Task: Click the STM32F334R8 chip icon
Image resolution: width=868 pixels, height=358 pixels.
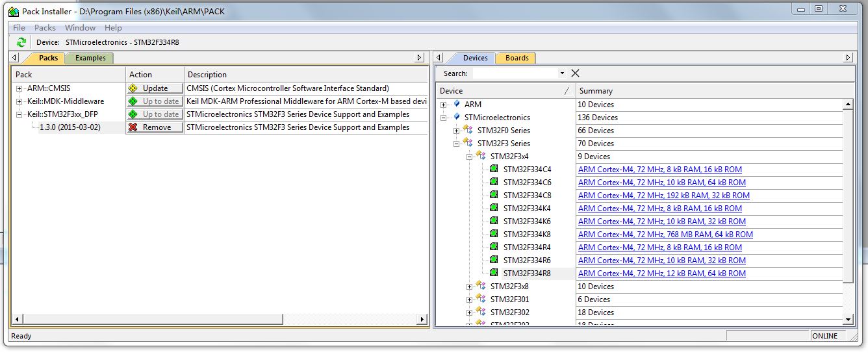Action: pos(494,274)
